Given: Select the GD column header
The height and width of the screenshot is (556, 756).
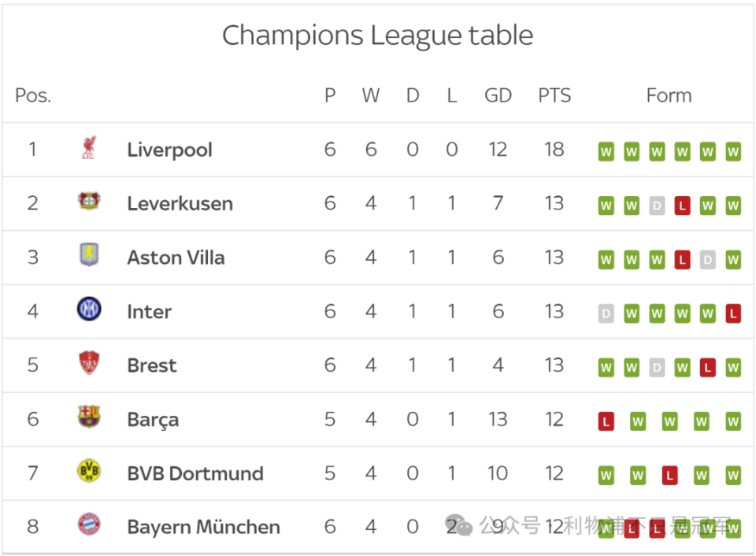Looking at the screenshot, I should (x=498, y=95).
